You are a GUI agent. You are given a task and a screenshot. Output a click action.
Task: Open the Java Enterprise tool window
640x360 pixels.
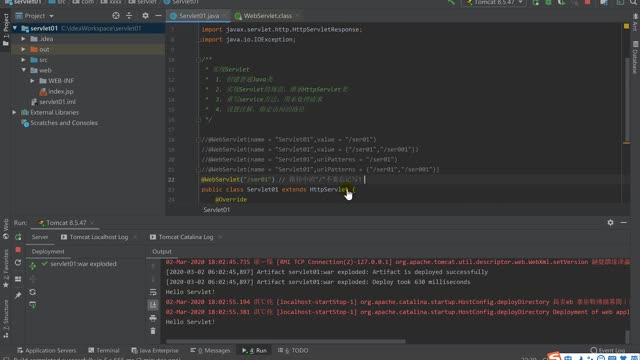[155, 350]
